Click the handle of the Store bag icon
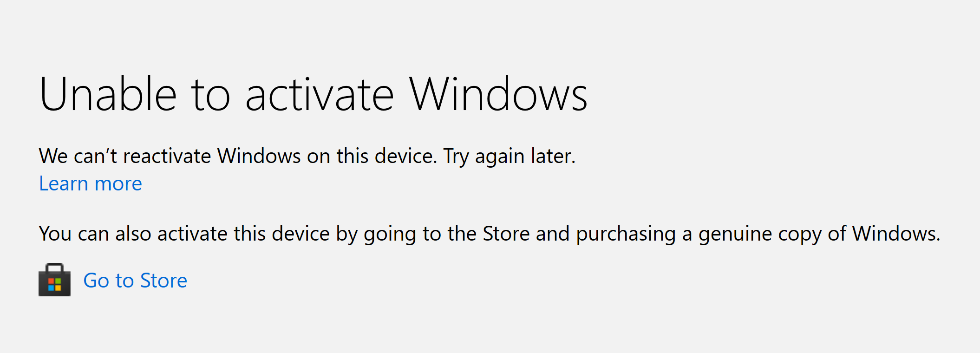This screenshot has height=353, width=980. pos(54,268)
